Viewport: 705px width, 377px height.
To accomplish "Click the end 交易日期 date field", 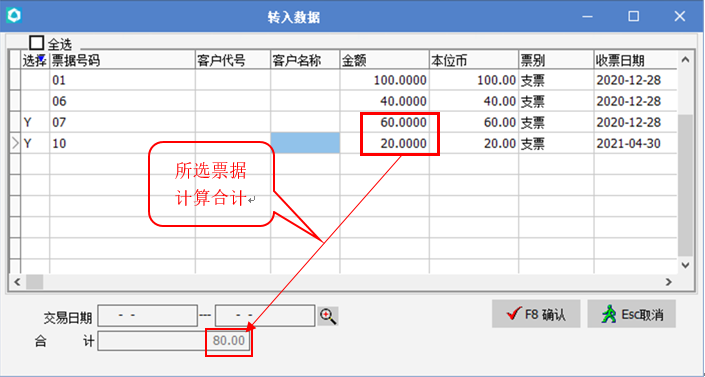I will coord(265,315).
